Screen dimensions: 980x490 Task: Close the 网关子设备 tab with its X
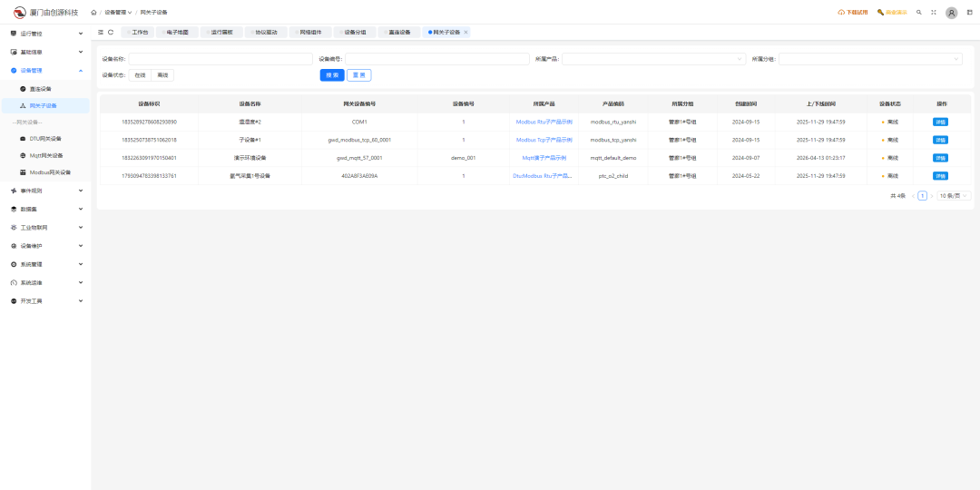[x=466, y=32]
